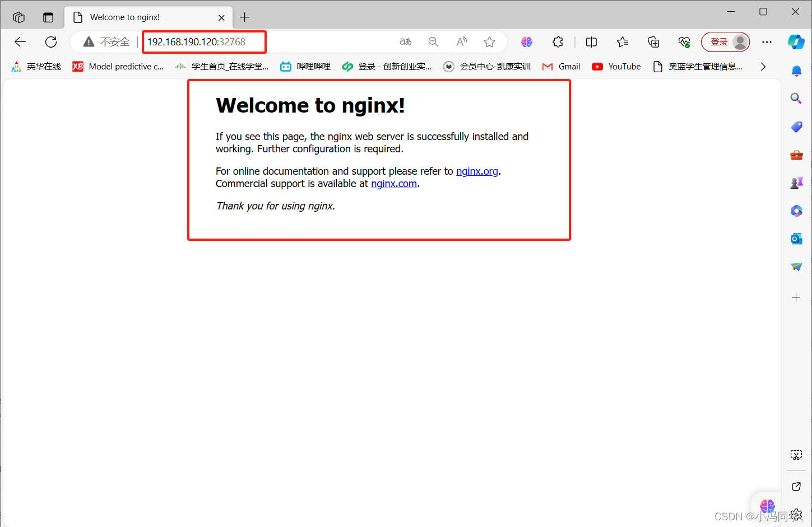Start read aloud feature
The image size is (812, 527).
462,42
